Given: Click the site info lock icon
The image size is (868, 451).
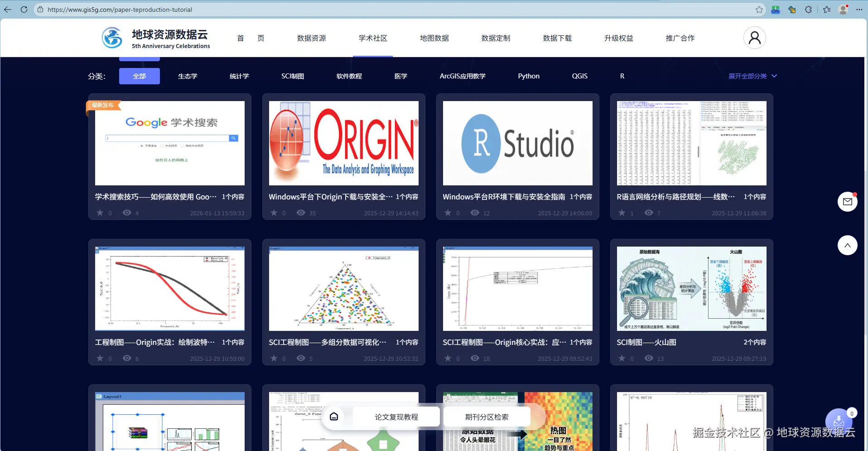Looking at the screenshot, I should point(40,10).
